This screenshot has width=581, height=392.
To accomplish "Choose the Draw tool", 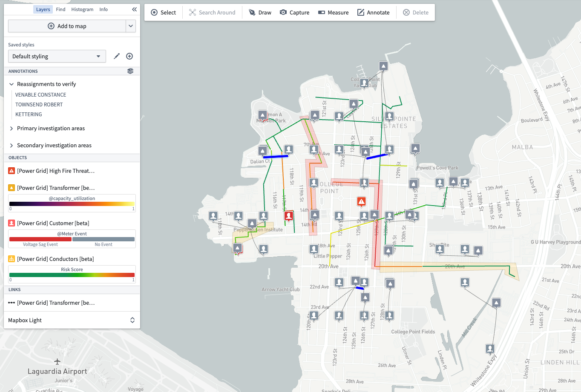I will [260, 12].
